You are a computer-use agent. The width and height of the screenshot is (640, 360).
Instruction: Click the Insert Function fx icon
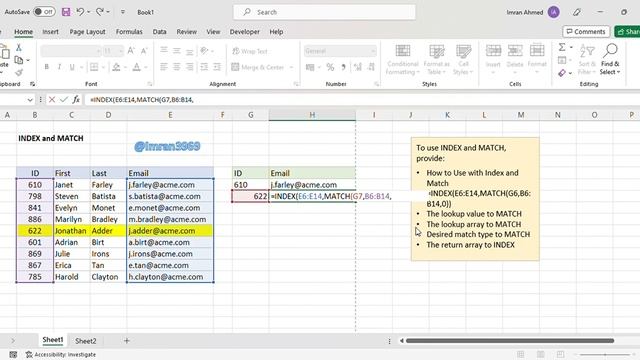[x=76, y=100]
